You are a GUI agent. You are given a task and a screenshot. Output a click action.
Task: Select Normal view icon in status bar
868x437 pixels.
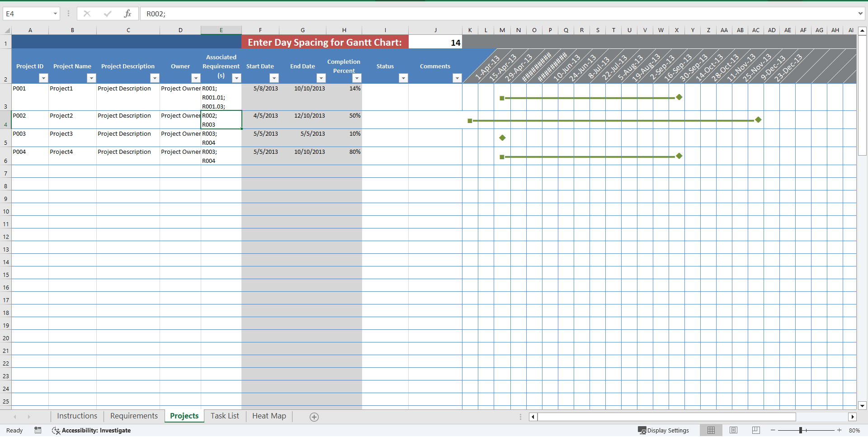click(x=711, y=430)
